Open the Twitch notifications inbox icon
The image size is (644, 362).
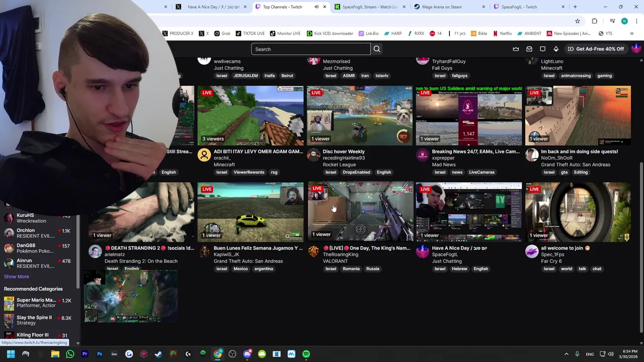(529, 49)
